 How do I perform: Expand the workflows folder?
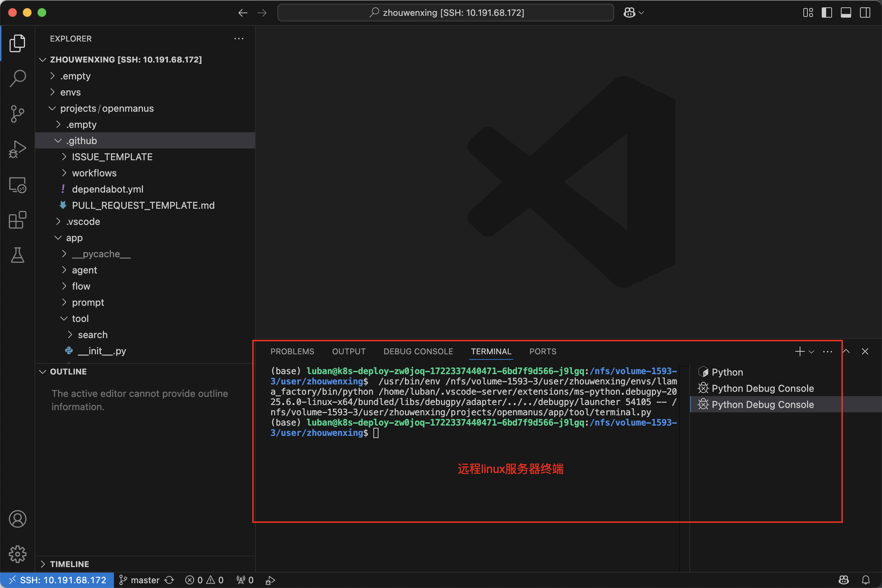[x=145, y=173]
